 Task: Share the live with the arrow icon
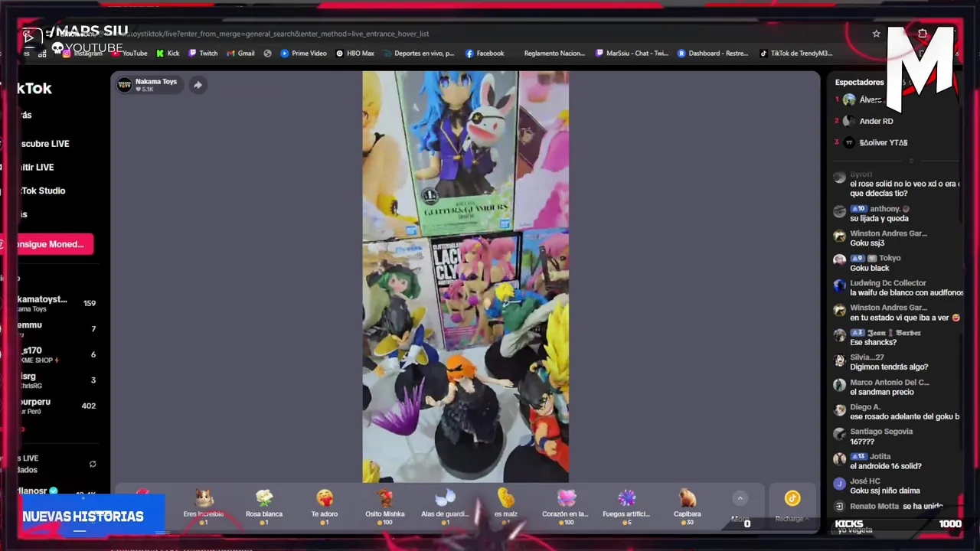click(x=198, y=85)
